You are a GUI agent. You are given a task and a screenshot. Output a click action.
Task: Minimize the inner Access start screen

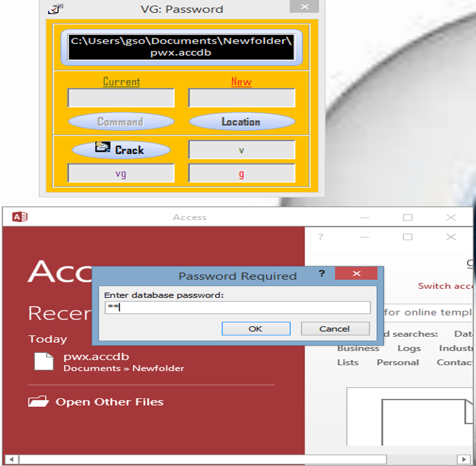click(x=364, y=237)
